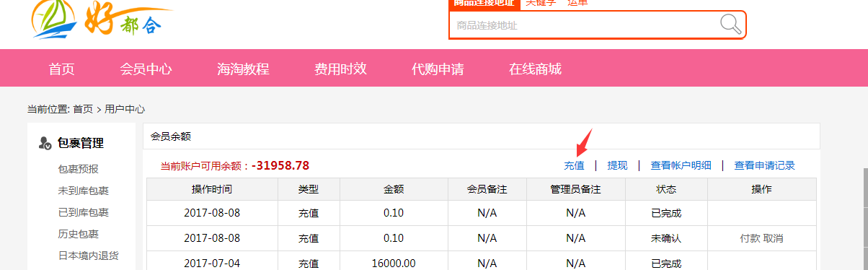Image resolution: width=868 pixels, height=270 pixels.
Task: Switch to the 关键字 search tab
Action: click(541, 3)
